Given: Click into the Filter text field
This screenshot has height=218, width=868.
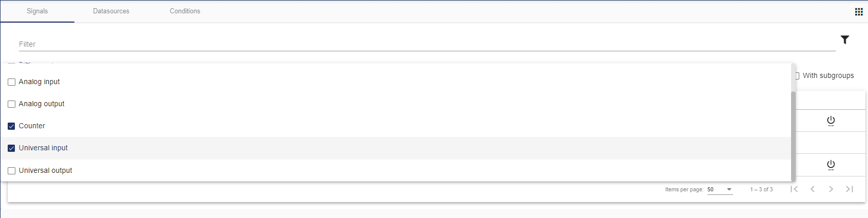Looking at the screenshot, I should tap(426, 44).
